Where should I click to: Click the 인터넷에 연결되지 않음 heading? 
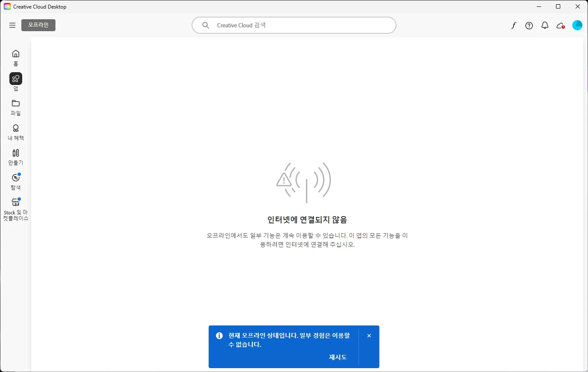tap(307, 220)
